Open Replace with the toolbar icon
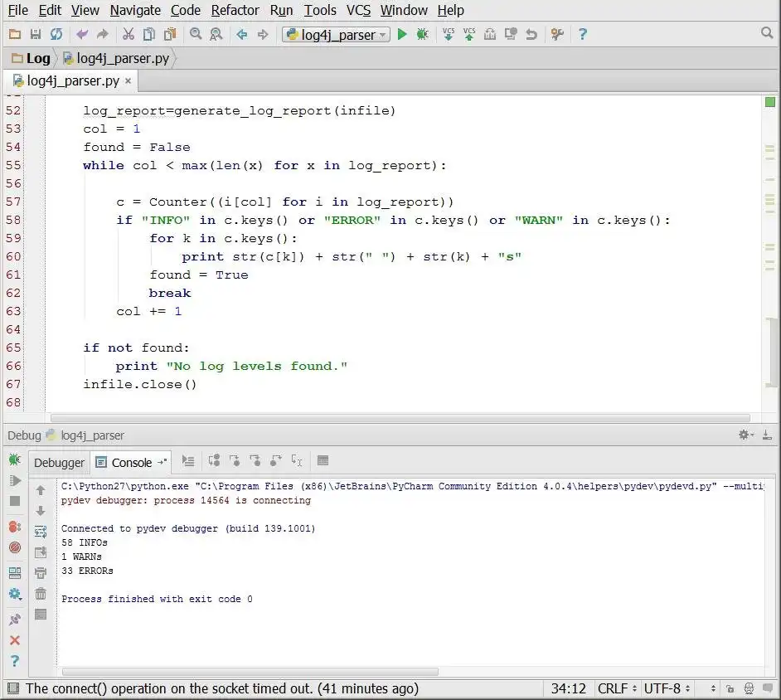The image size is (781, 700). click(x=216, y=34)
